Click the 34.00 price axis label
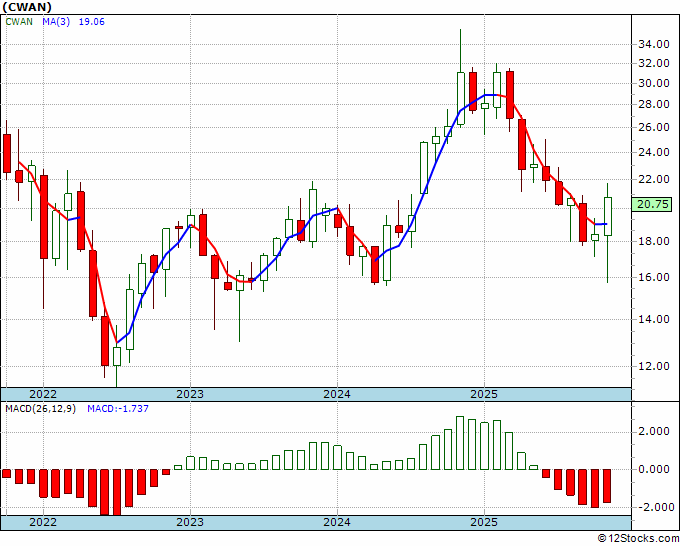 (653, 44)
